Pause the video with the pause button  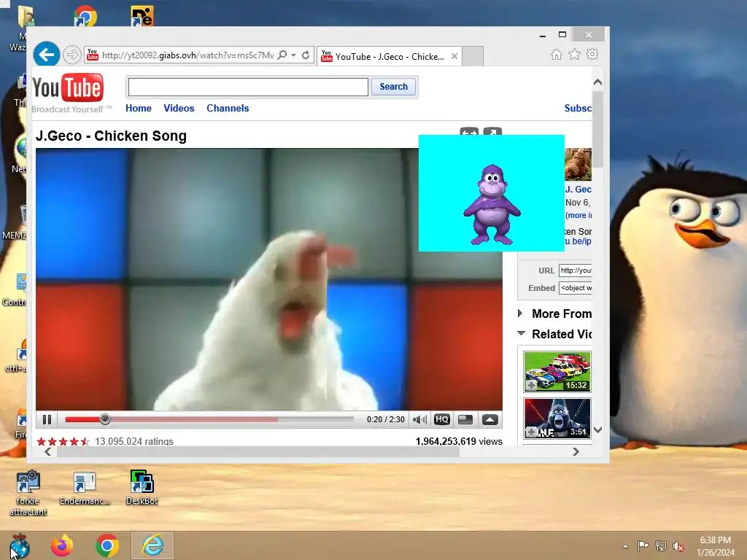point(47,419)
